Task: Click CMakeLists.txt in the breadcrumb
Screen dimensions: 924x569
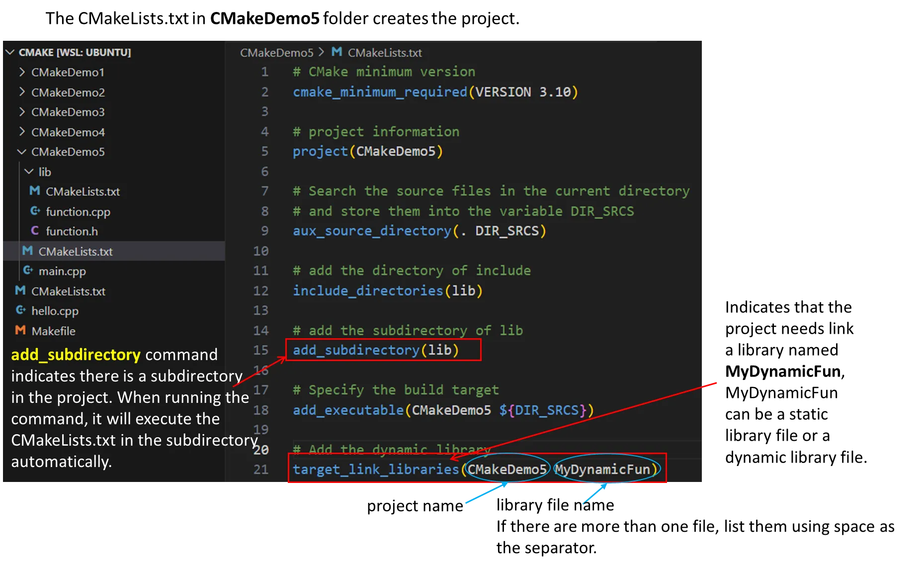Action: 384,53
